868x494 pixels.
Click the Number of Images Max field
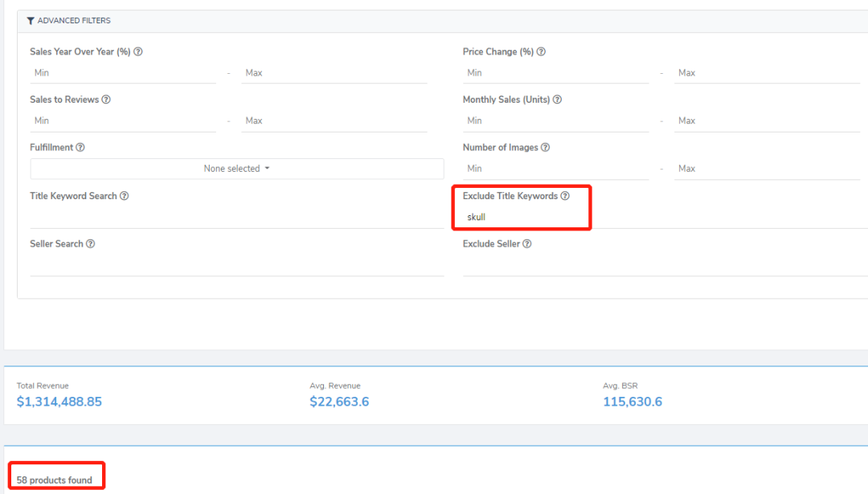tap(767, 169)
